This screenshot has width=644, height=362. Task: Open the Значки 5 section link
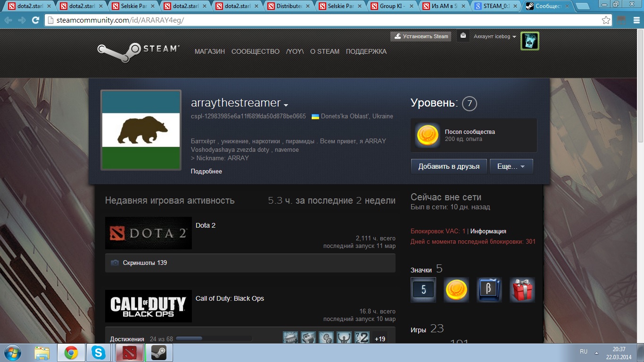pos(427,269)
